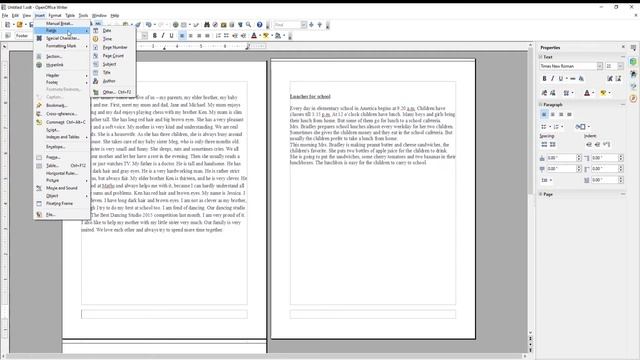Click Highlighting color icon in toolbar

[x=266, y=36]
